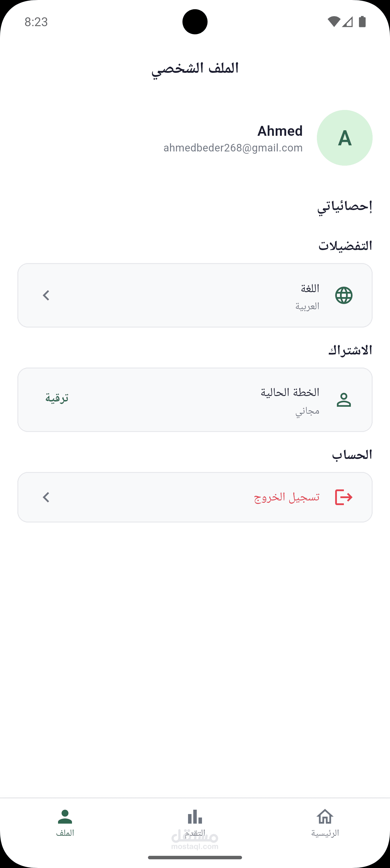Tap the battery icon in status bar
Image resolution: width=390 pixels, height=868 pixels.
pyautogui.click(x=362, y=22)
